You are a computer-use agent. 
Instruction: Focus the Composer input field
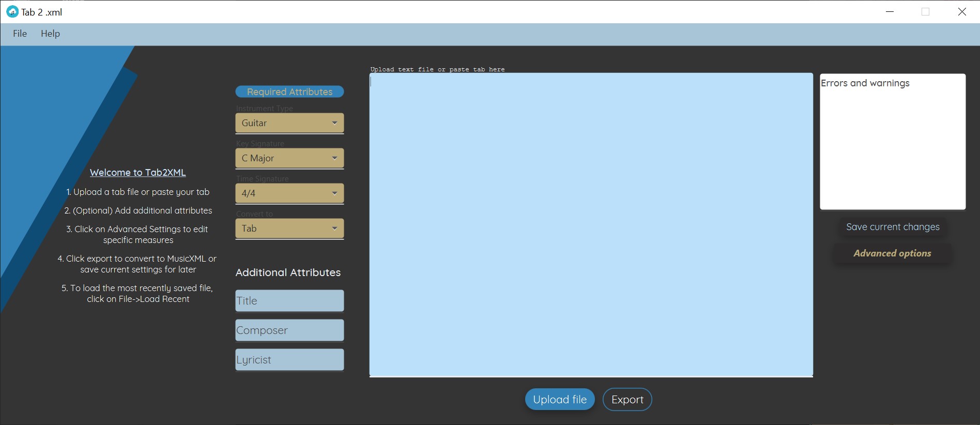289,330
